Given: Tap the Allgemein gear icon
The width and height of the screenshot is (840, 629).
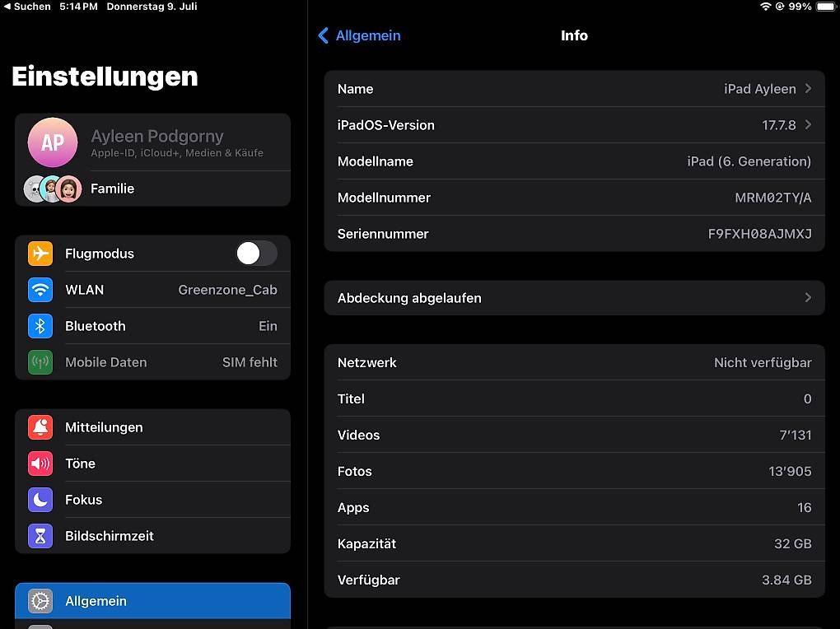Looking at the screenshot, I should [40, 601].
